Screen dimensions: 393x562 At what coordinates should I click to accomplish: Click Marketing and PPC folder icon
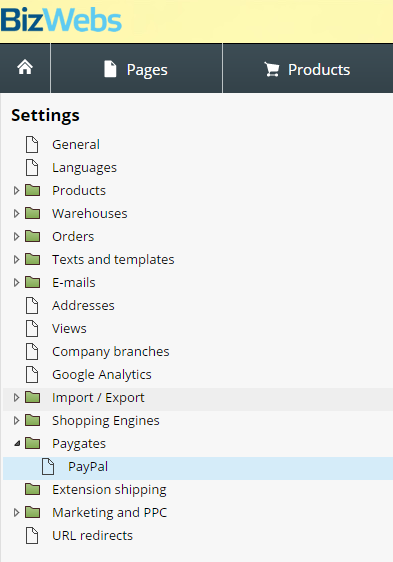33,512
